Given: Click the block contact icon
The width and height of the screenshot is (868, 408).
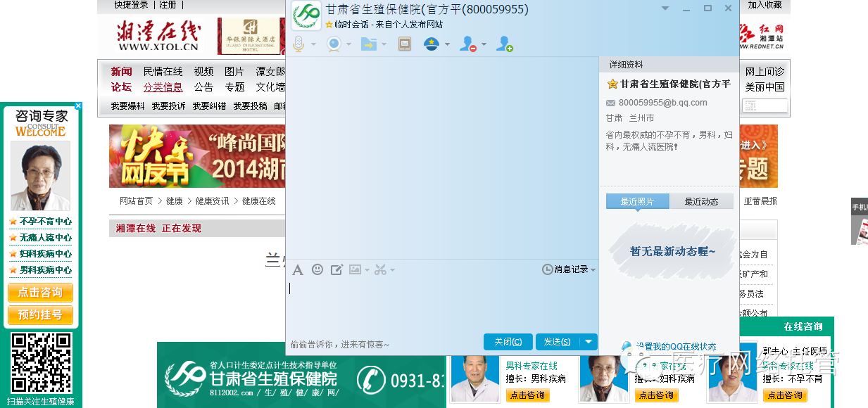Looking at the screenshot, I should pyautogui.click(x=468, y=44).
